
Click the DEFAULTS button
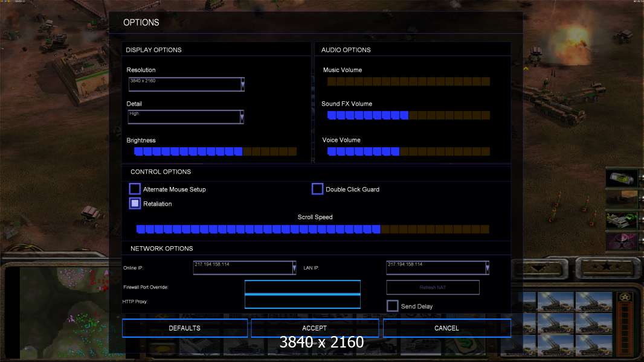pyautogui.click(x=185, y=328)
